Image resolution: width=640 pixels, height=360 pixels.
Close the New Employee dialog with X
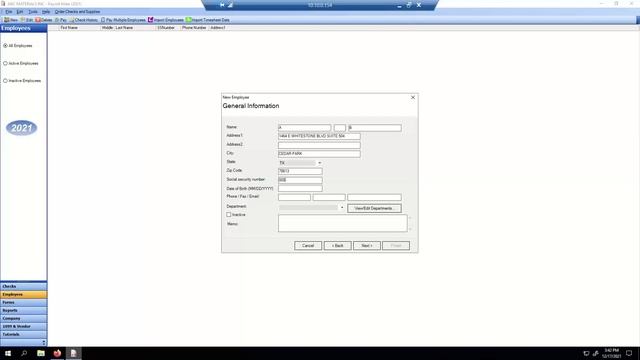[413, 98]
